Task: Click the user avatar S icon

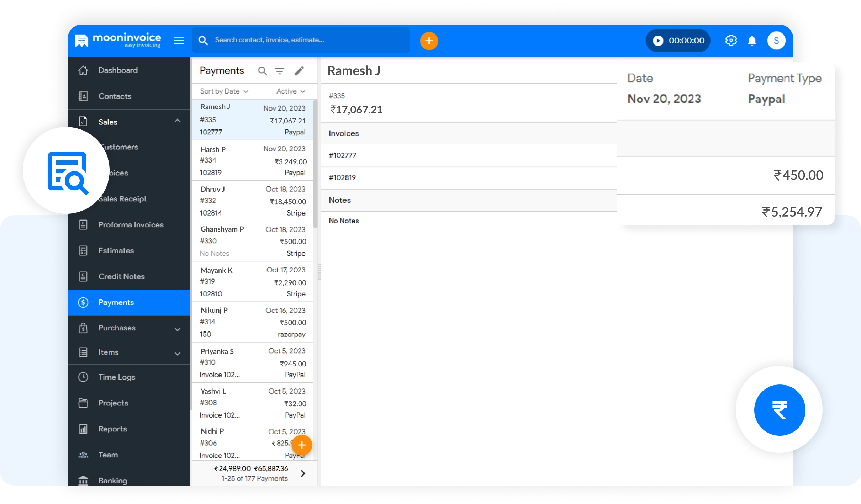Action: point(776,41)
